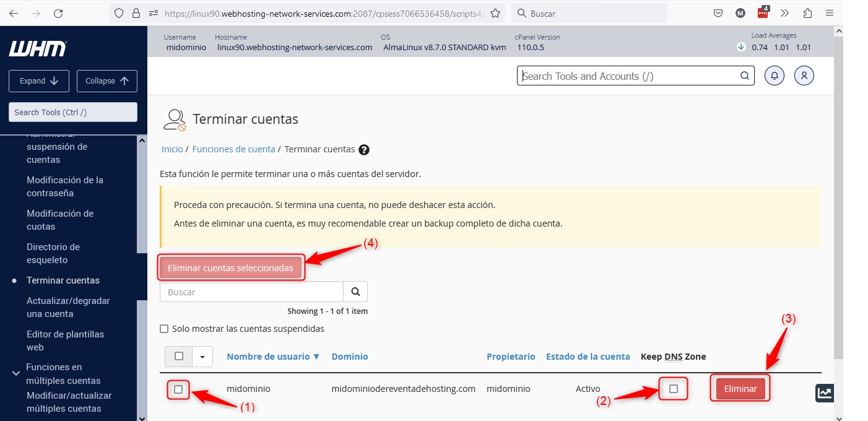Go to Funciones de cuenta breadcrumb link

tap(233, 149)
